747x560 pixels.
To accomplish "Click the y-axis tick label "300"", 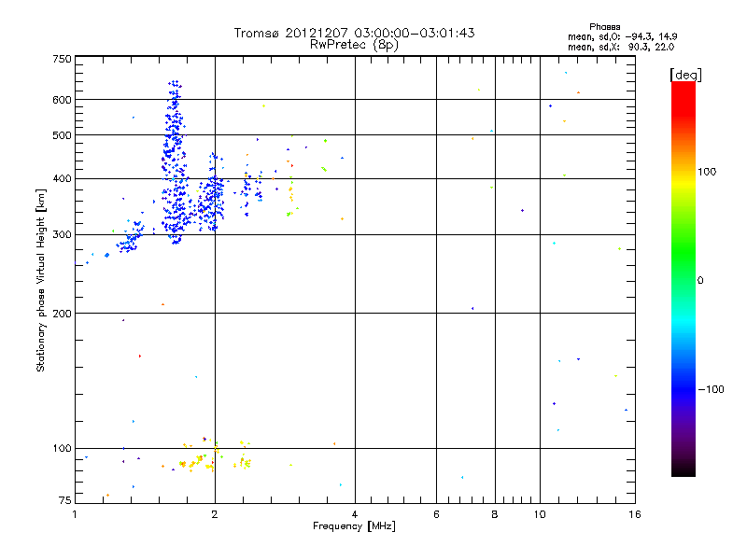I will tap(62, 234).
